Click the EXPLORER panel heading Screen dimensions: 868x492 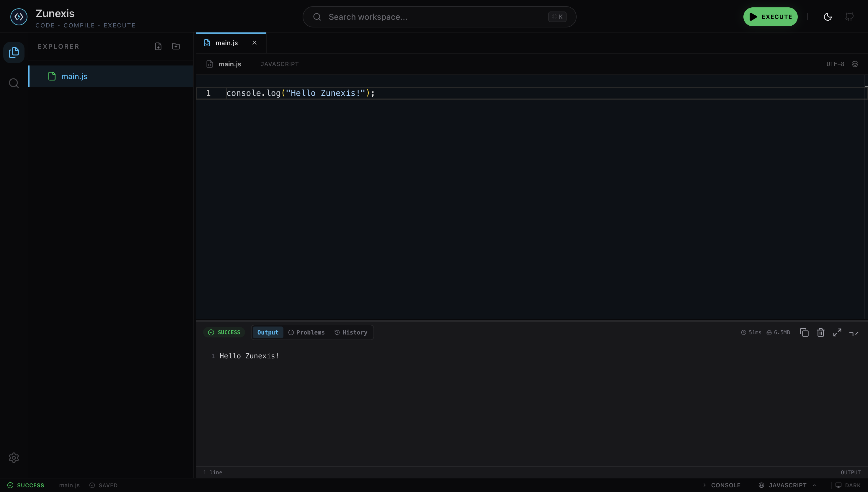[58, 46]
